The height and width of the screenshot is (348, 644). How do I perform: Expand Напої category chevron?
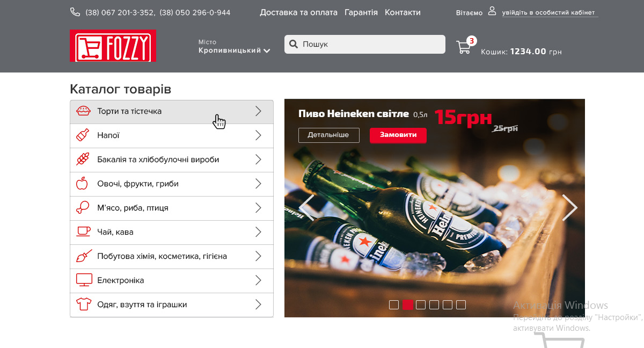(258, 135)
